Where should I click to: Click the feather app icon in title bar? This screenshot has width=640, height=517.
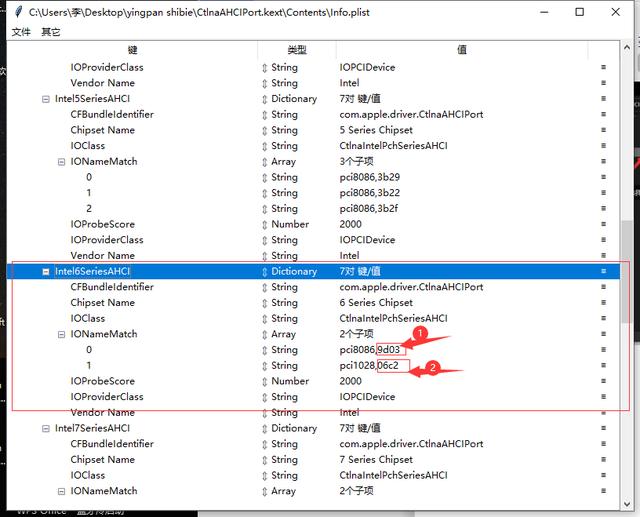[18, 12]
